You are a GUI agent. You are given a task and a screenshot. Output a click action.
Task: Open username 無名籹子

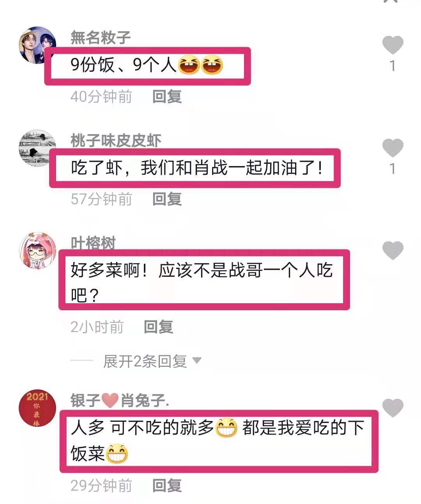pyautogui.click(x=101, y=38)
